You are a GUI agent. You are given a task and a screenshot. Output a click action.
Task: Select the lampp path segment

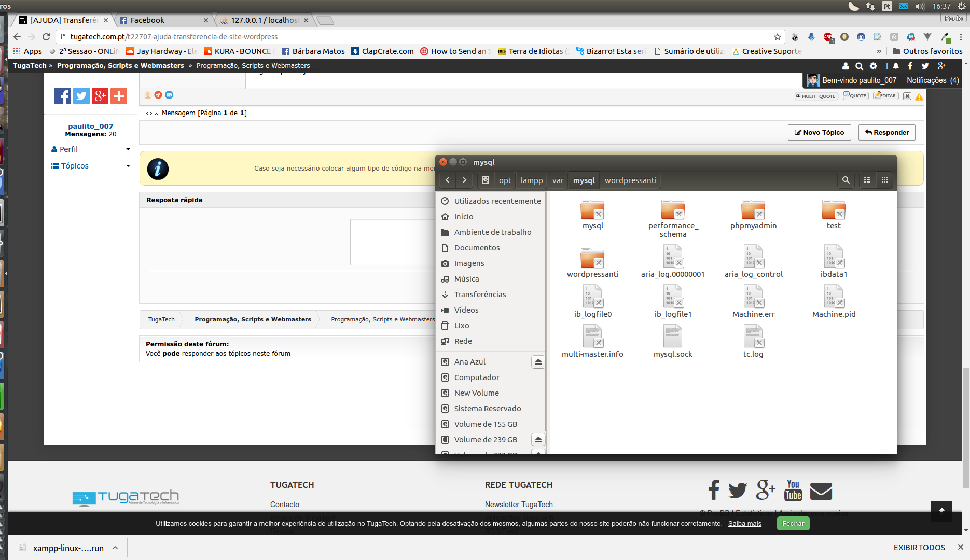click(x=531, y=180)
